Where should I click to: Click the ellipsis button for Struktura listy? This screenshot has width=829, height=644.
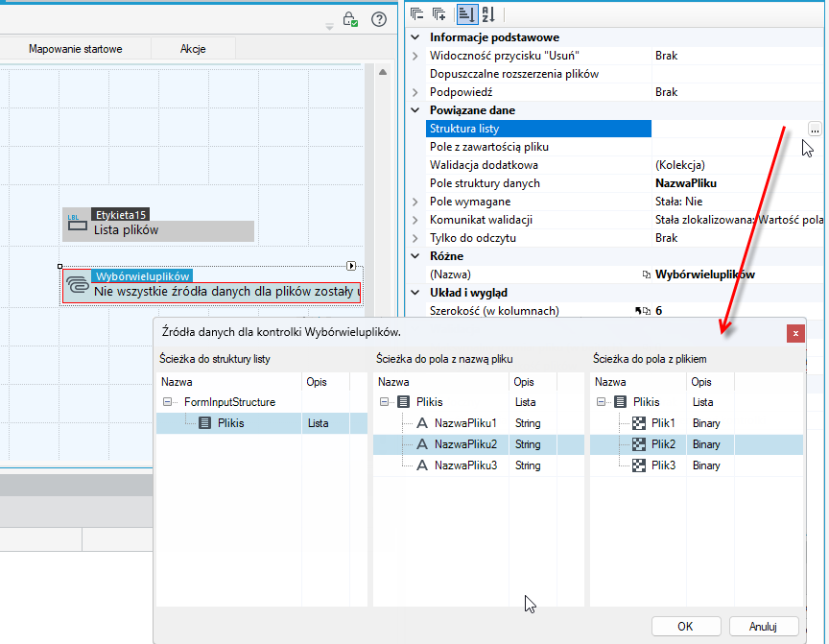(x=815, y=129)
